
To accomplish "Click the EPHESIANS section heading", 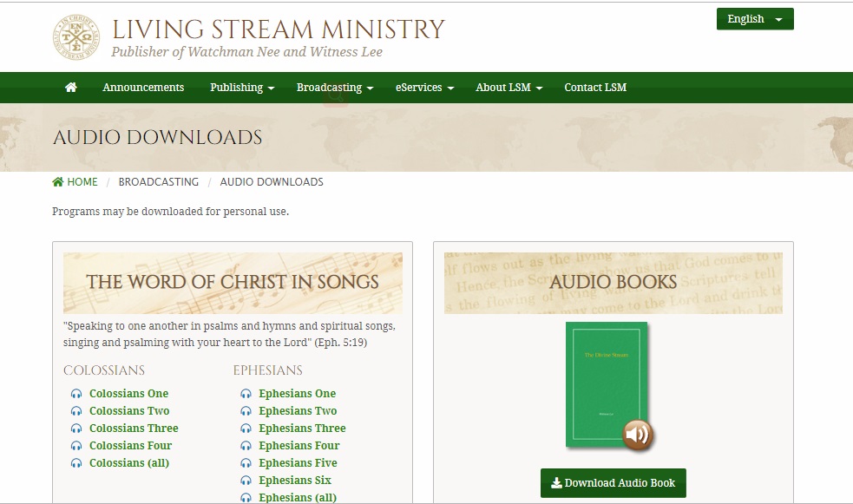I will (x=267, y=370).
